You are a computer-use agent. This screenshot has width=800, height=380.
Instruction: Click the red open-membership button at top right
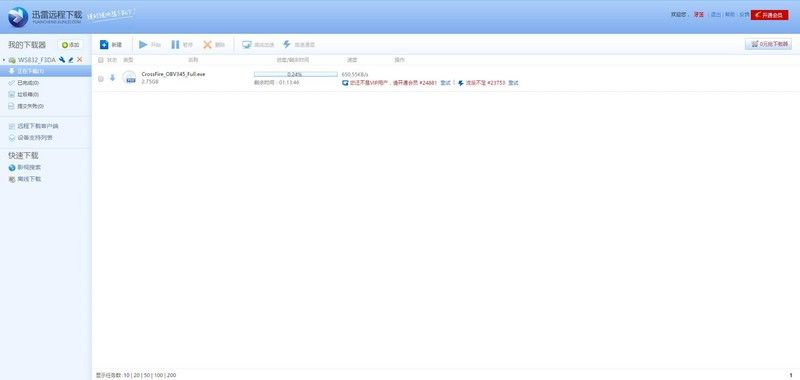[x=769, y=15]
